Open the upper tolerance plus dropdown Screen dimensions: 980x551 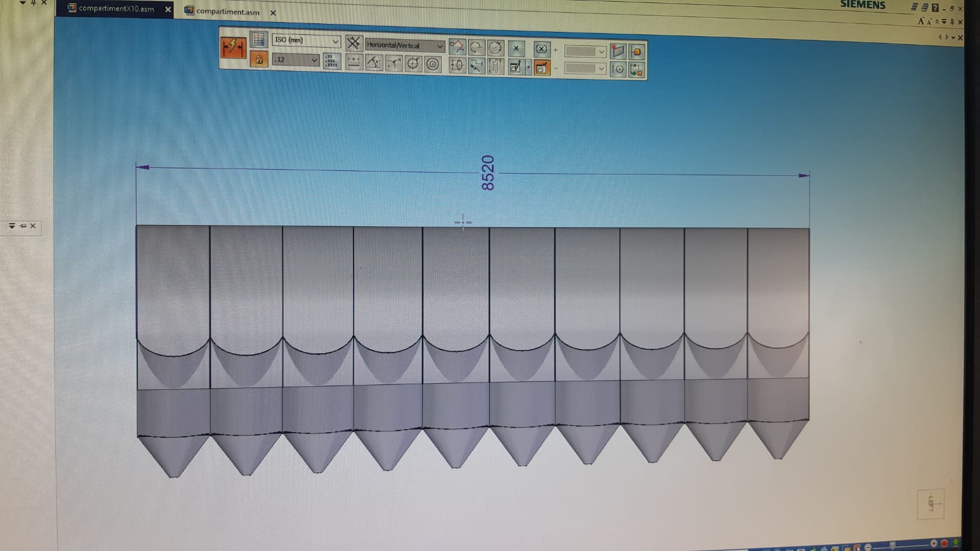[585, 51]
